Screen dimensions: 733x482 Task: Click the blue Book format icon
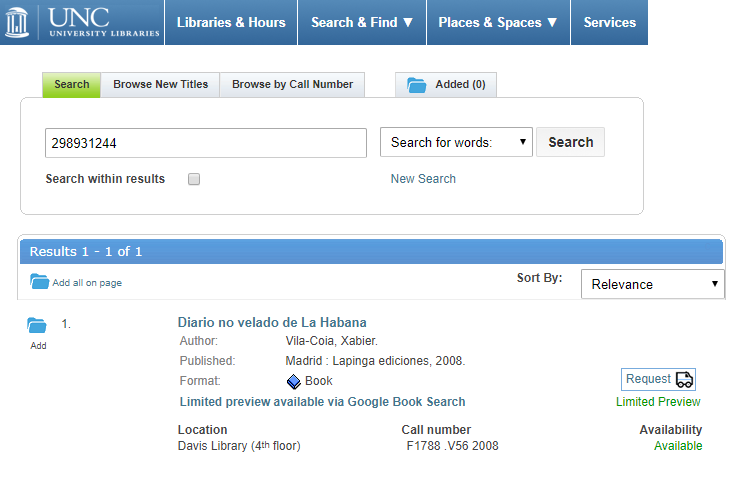tap(294, 381)
